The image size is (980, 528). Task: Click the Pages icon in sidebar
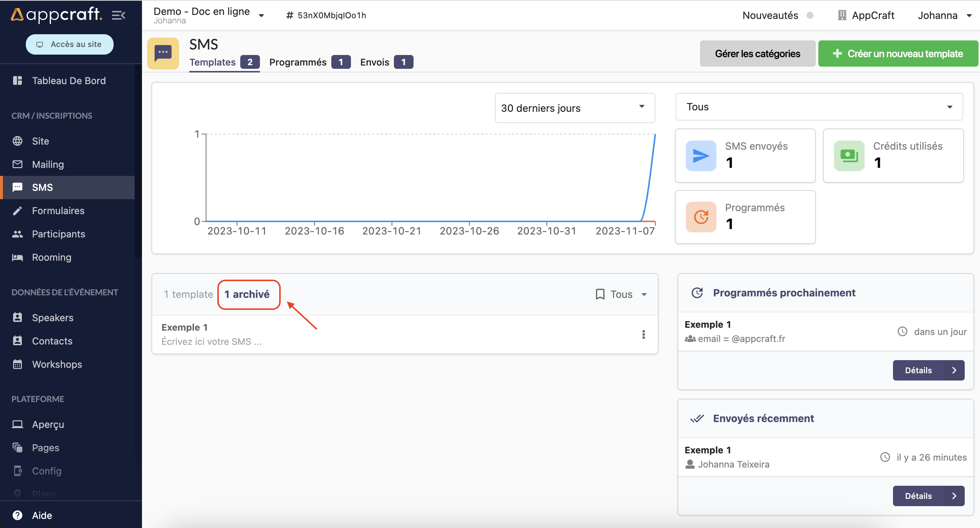tap(17, 448)
